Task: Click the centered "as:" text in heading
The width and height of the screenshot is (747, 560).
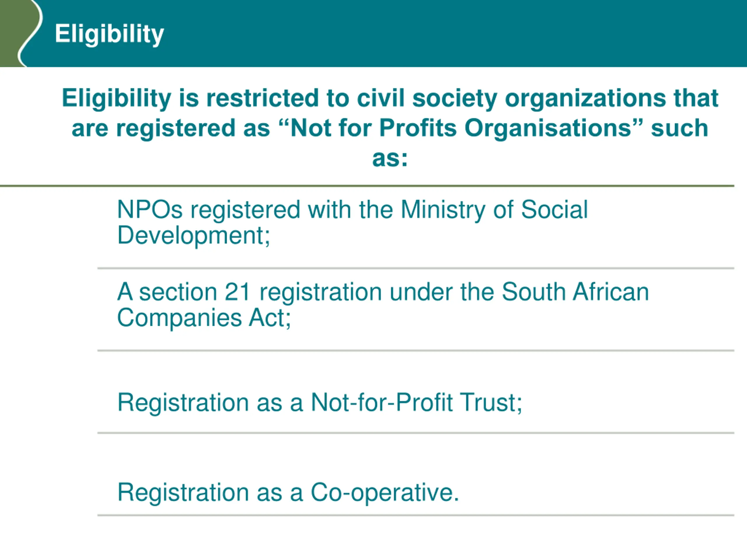Action: pyautogui.click(x=390, y=158)
